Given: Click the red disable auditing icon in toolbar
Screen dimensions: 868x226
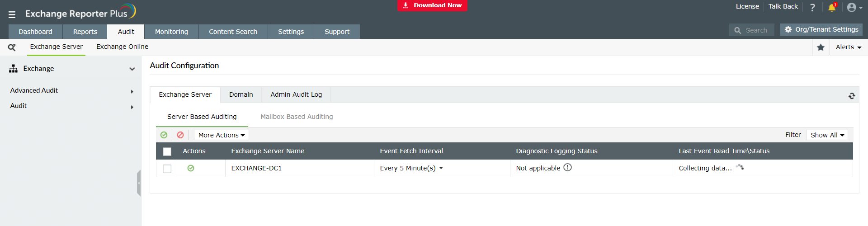Looking at the screenshot, I should pos(180,135).
